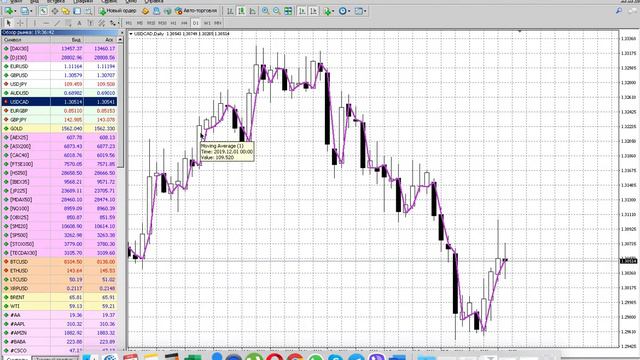The width and height of the screenshot is (640, 360).
Task: Select the cursor arrow tool
Action: (x=9, y=23)
